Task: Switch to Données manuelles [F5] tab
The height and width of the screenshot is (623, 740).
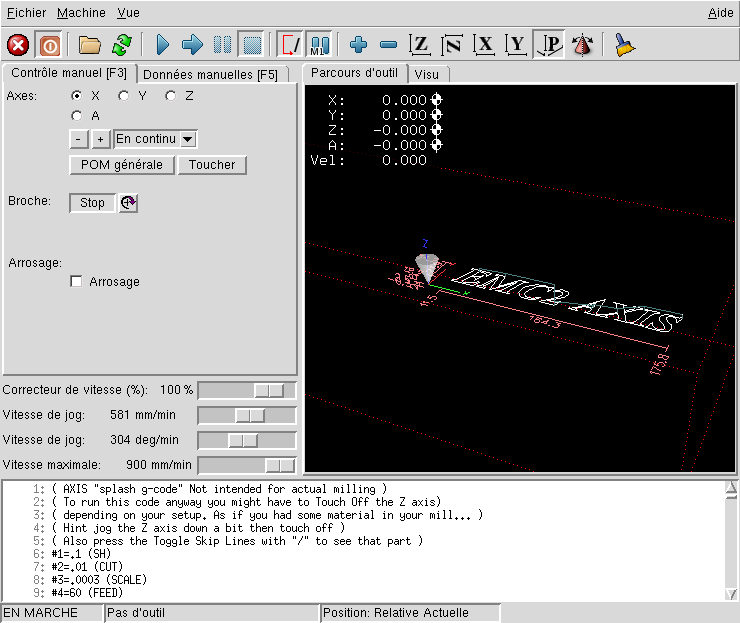Action: coord(210,74)
